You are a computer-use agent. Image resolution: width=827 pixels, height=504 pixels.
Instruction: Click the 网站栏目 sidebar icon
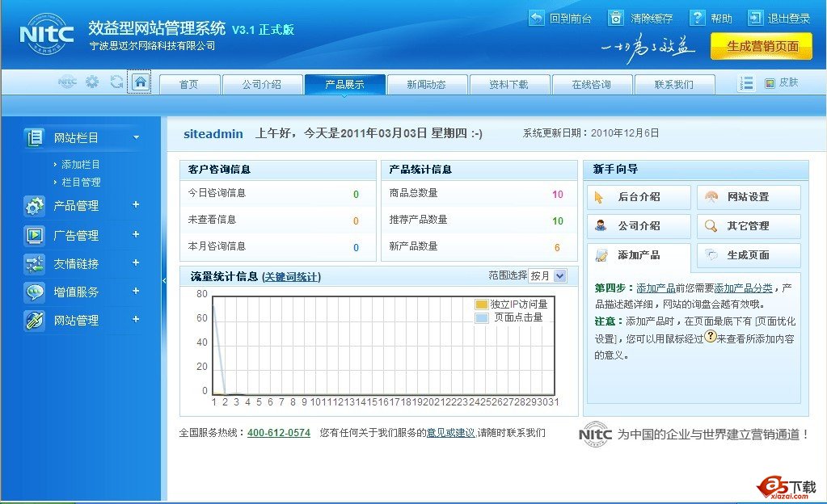point(34,137)
